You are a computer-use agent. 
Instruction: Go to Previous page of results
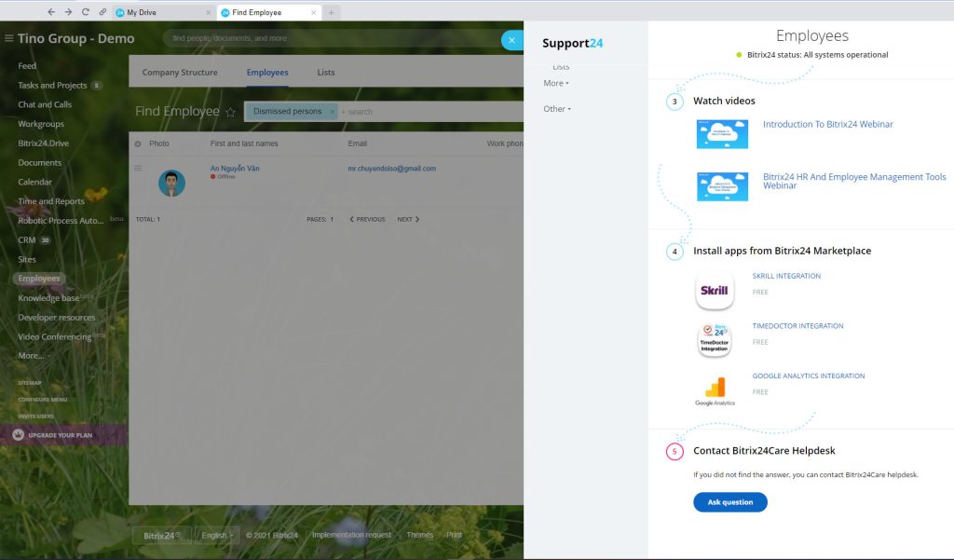point(367,220)
